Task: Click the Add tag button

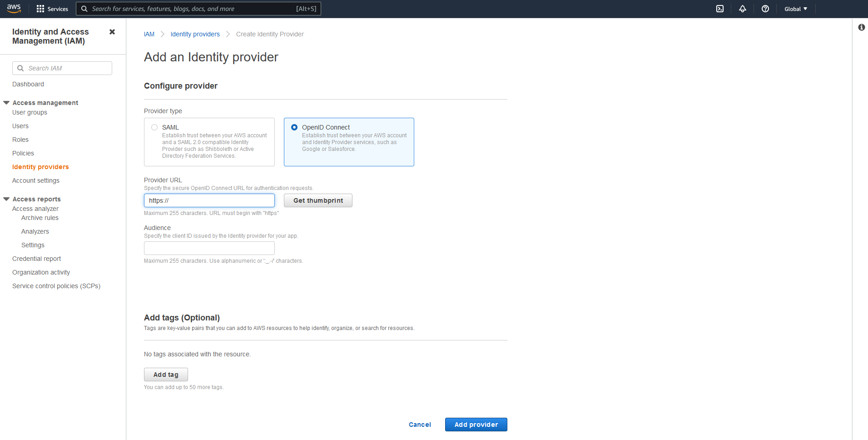Action: pos(166,375)
